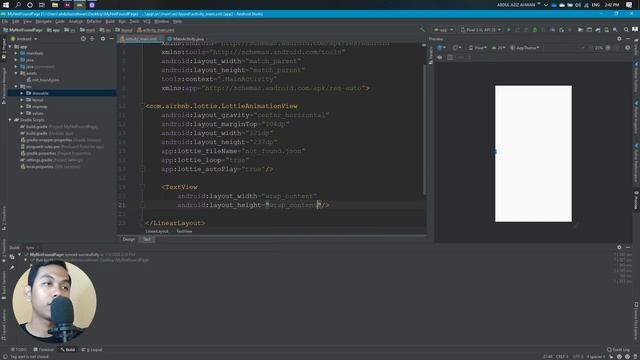Select the Sync tab in Build panel
640x360 pixels.
point(30,247)
